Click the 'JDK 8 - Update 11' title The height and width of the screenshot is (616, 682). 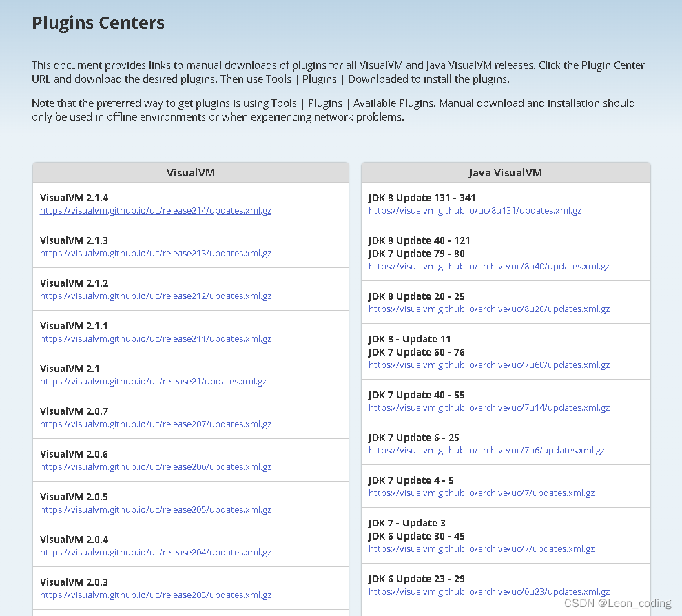pos(410,339)
